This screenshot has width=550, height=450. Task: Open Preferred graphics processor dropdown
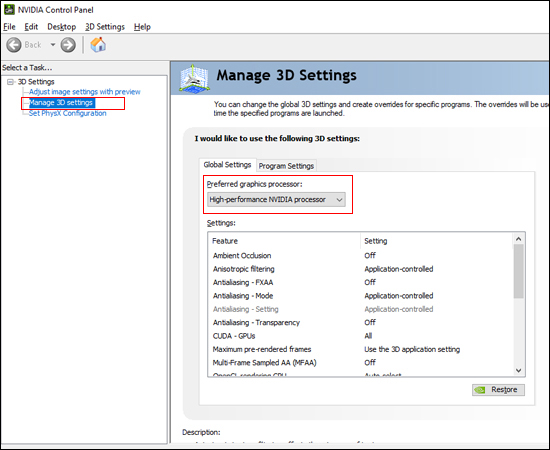point(276,200)
